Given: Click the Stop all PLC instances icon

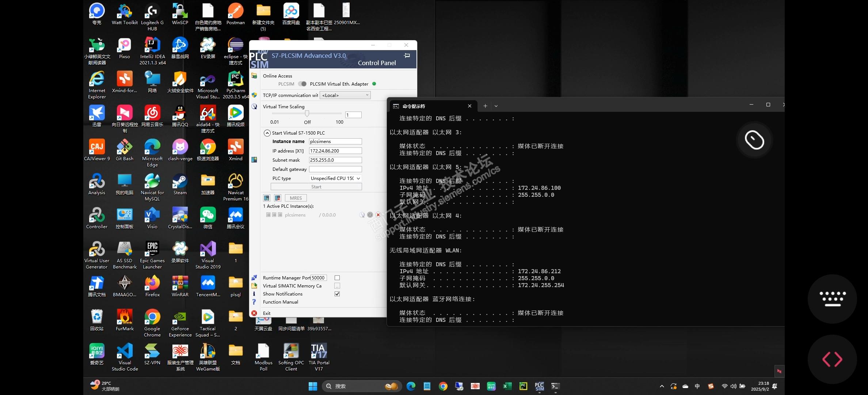Looking at the screenshot, I should point(278,198).
